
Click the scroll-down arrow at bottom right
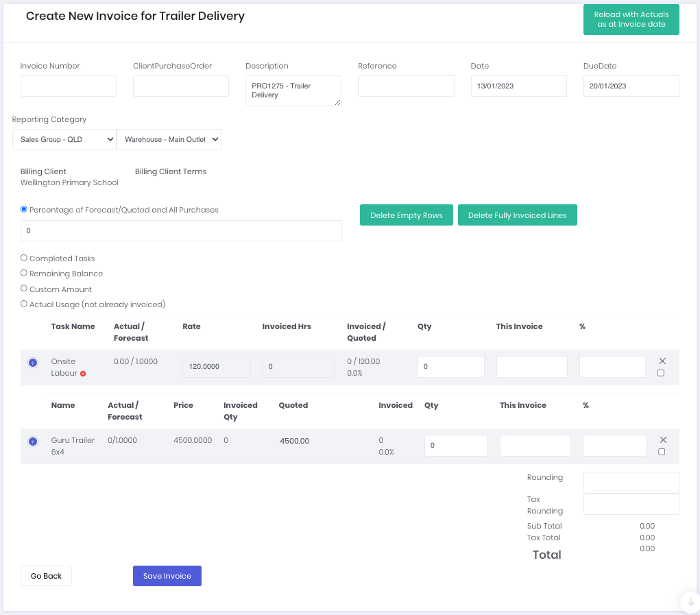point(690,602)
